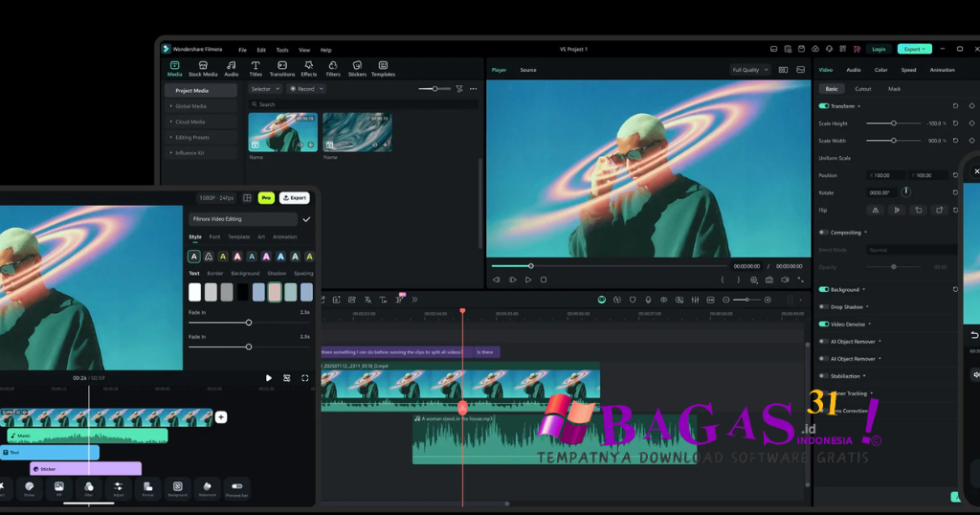Viewport: 980px width, 515px height.
Task: Switch to the Color properties tab
Action: pyautogui.click(x=880, y=70)
